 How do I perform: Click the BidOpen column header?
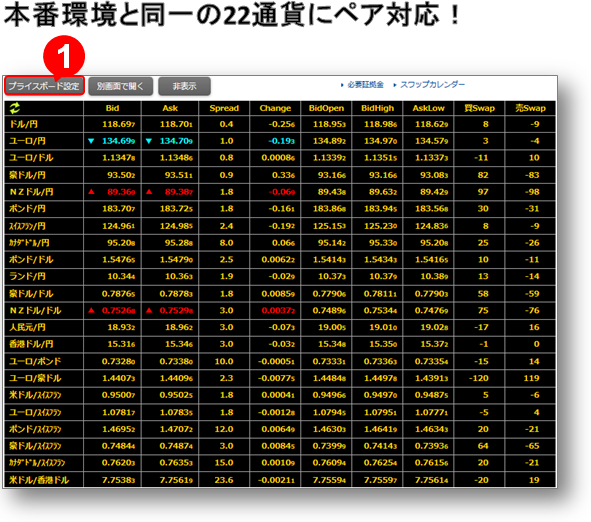[x=326, y=108]
